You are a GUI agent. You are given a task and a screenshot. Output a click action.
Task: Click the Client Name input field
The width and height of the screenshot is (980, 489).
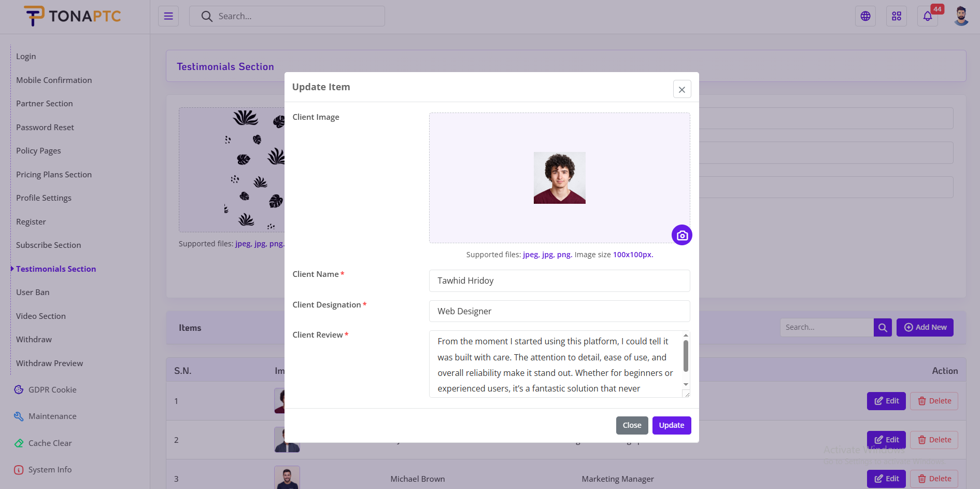pos(560,281)
